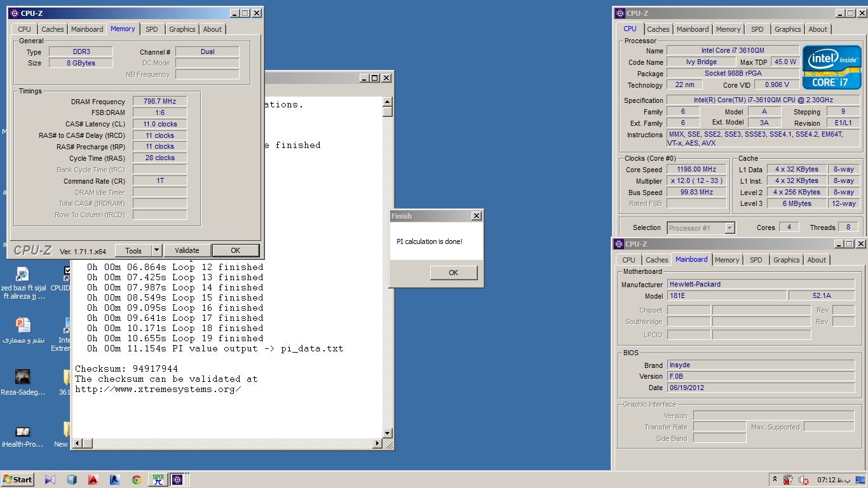Click the Checksum 94917944 line
868x488 pixels.
coord(126,369)
